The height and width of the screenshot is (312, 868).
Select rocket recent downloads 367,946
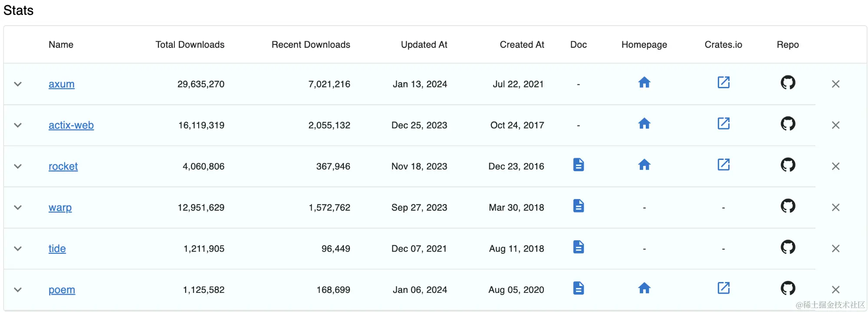pyautogui.click(x=333, y=166)
